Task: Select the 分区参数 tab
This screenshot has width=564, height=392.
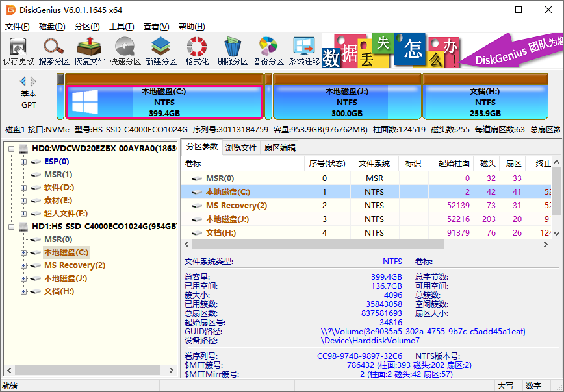Action: [202, 147]
